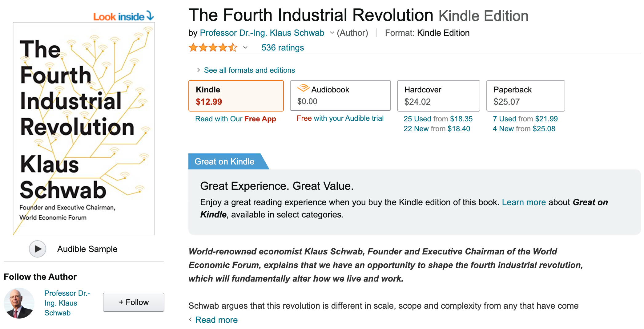Image resolution: width=644 pixels, height=329 pixels.
Task: Follow the author with + Follow button
Action: point(134,302)
